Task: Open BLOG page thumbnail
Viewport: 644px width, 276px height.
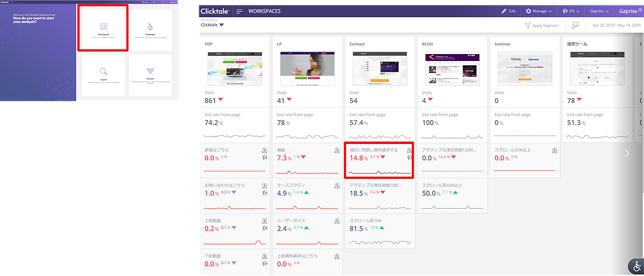Action: 452,68
